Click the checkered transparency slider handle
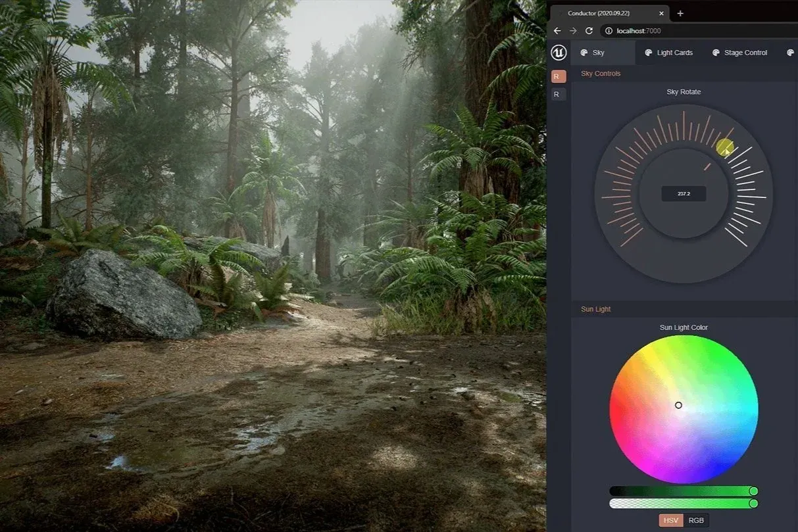 [753, 504]
